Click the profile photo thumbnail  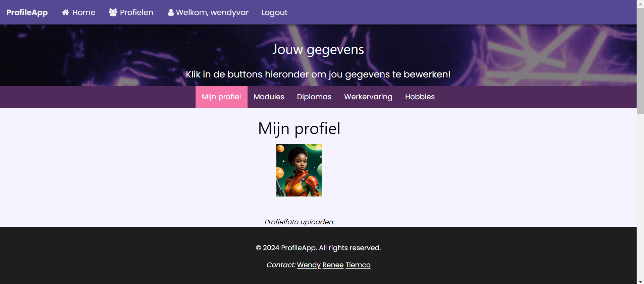click(299, 170)
